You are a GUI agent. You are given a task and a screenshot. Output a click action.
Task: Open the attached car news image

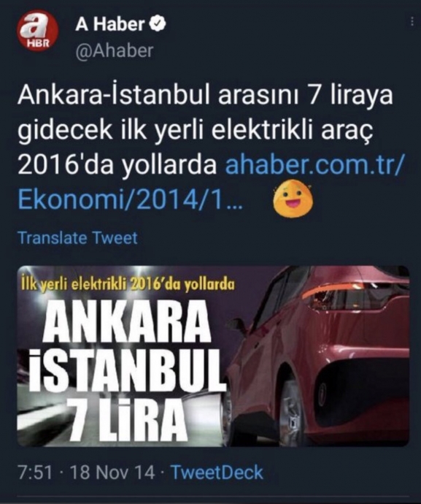(213, 356)
